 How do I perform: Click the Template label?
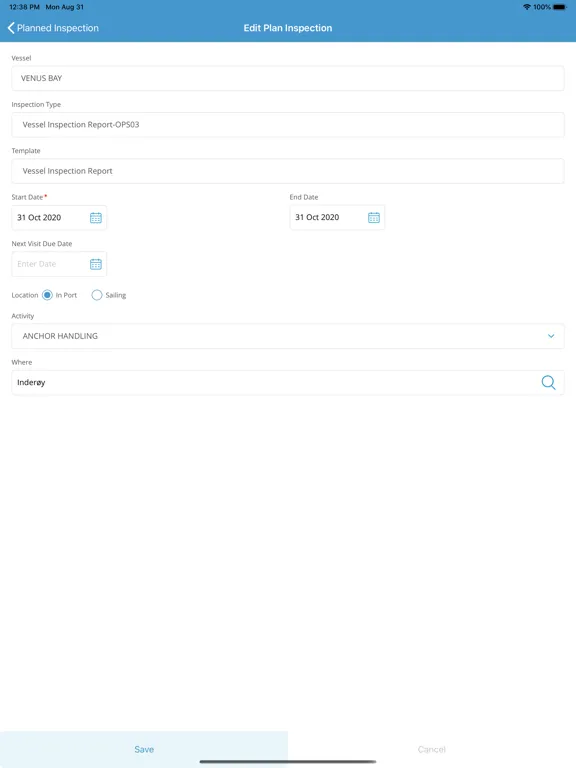[x=26, y=150]
